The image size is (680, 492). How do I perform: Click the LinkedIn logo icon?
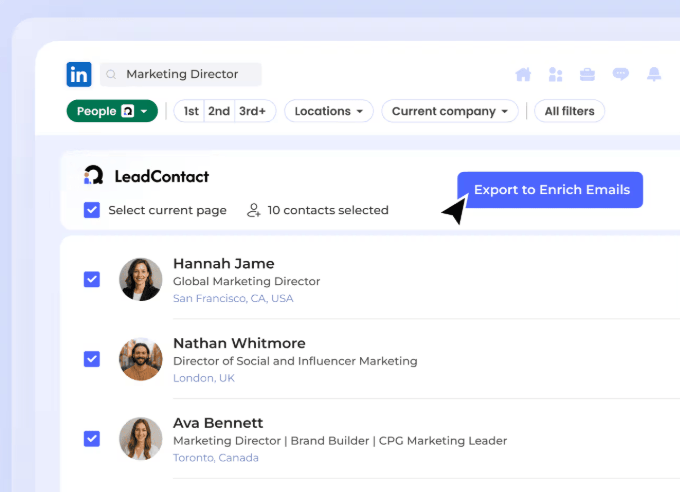pyautogui.click(x=78, y=74)
